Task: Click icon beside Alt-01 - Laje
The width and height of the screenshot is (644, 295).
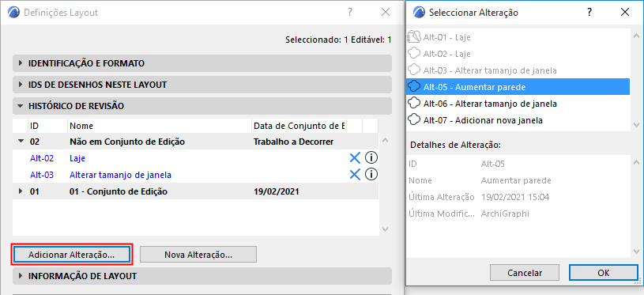Action: coord(414,37)
